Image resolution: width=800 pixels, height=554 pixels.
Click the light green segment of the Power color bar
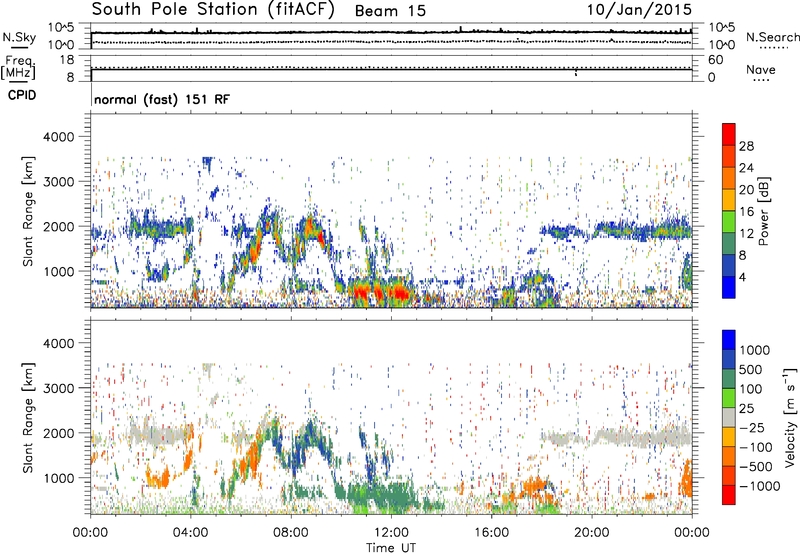click(x=729, y=221)
